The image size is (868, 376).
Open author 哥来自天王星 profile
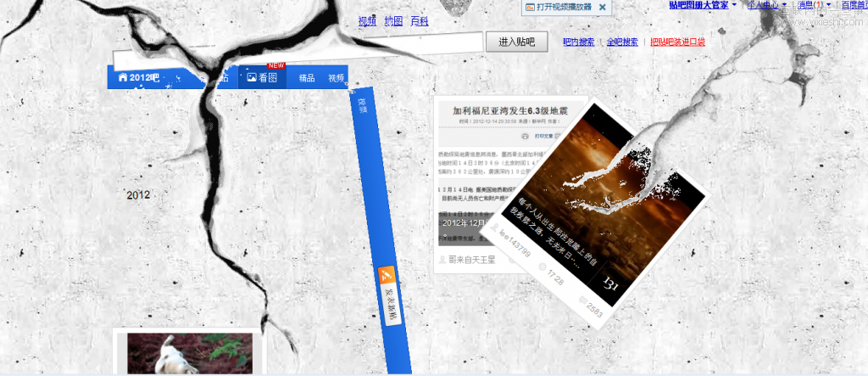coord(471,259)
